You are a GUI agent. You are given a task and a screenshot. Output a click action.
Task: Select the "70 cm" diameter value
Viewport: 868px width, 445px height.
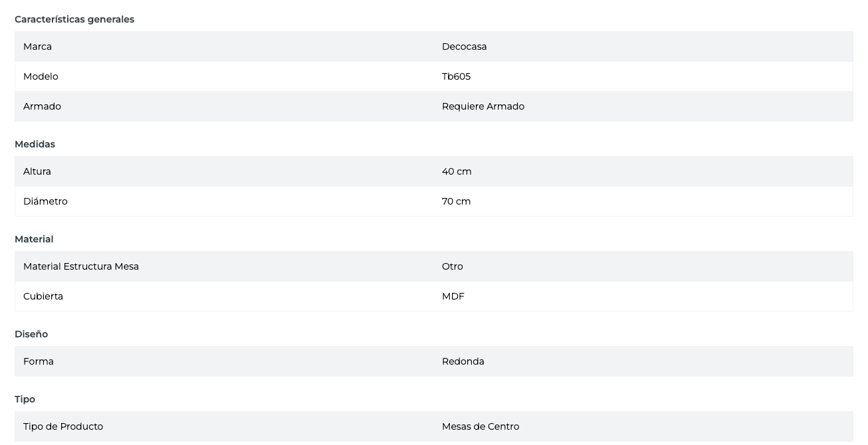coord(456,201)
